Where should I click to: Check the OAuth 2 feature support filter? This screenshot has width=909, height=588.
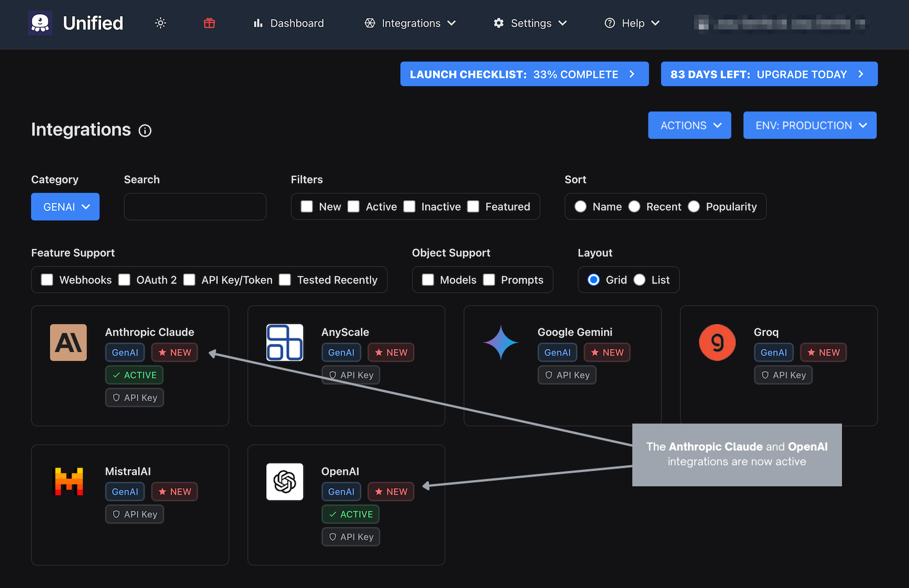[124, 280]
